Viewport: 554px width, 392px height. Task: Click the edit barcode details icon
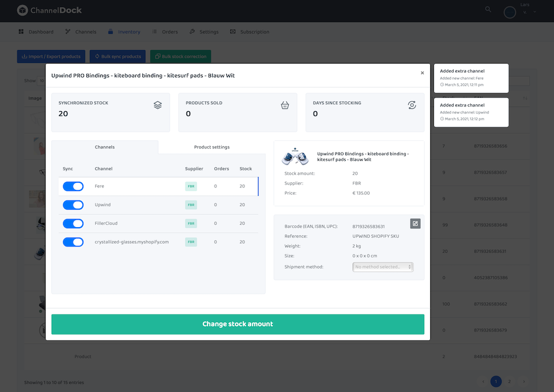point(415,223)
